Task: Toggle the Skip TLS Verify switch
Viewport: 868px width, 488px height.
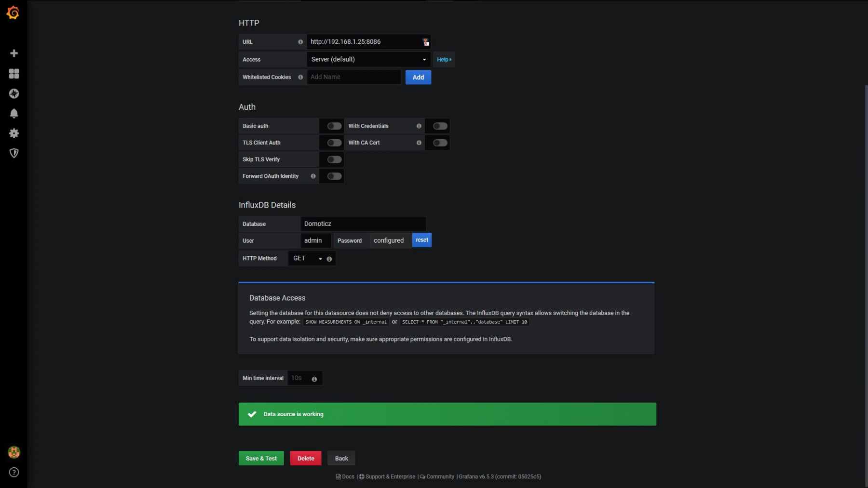Action: point(334,159)
